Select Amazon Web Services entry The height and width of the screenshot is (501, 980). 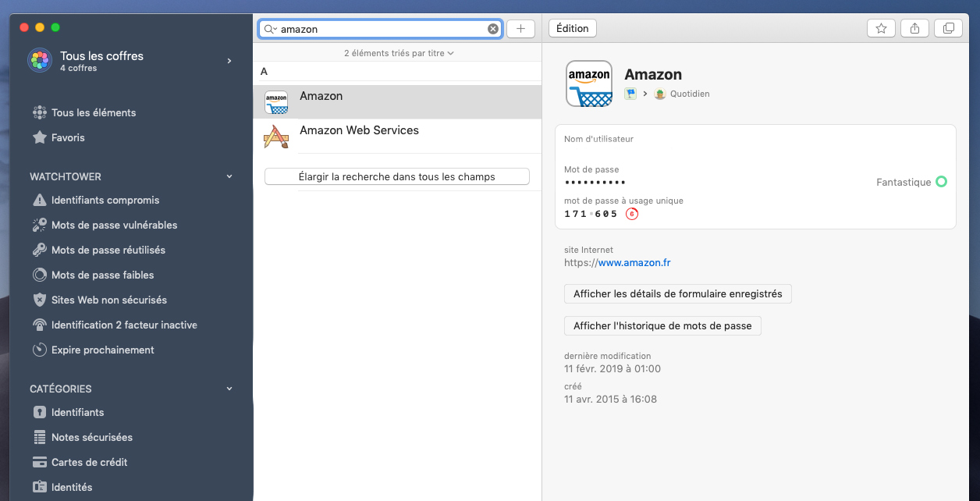click(397, 136)
